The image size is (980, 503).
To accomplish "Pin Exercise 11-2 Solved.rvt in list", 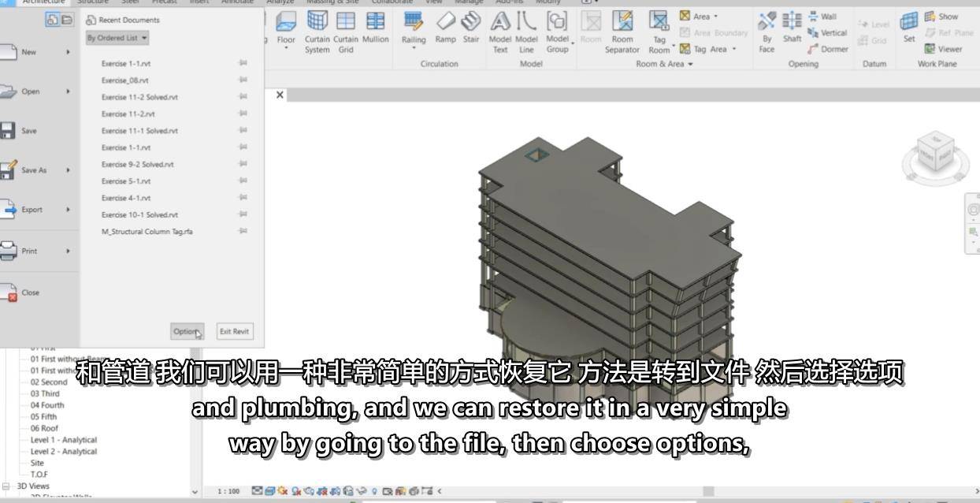I will [x=243, y=97].
